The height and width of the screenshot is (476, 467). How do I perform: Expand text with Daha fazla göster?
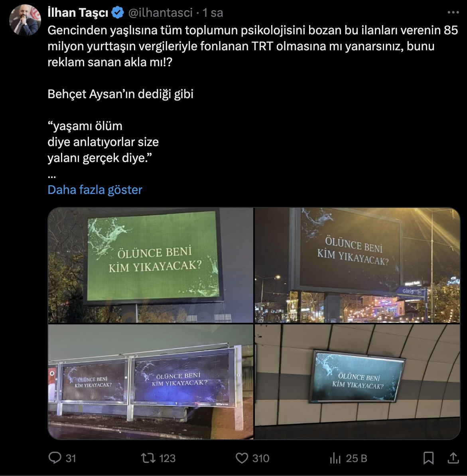(x=95, y=190)
